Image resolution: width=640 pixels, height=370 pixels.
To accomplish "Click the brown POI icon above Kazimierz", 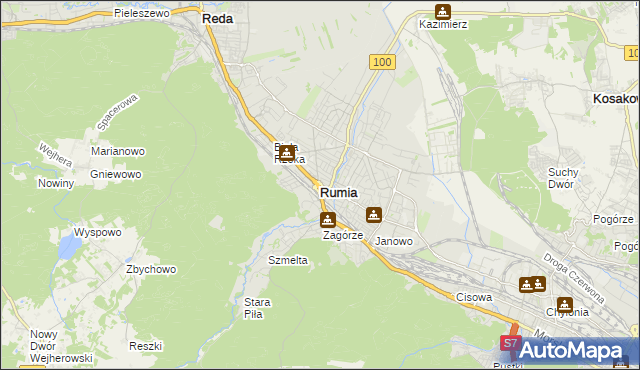I will coord(442,12).
